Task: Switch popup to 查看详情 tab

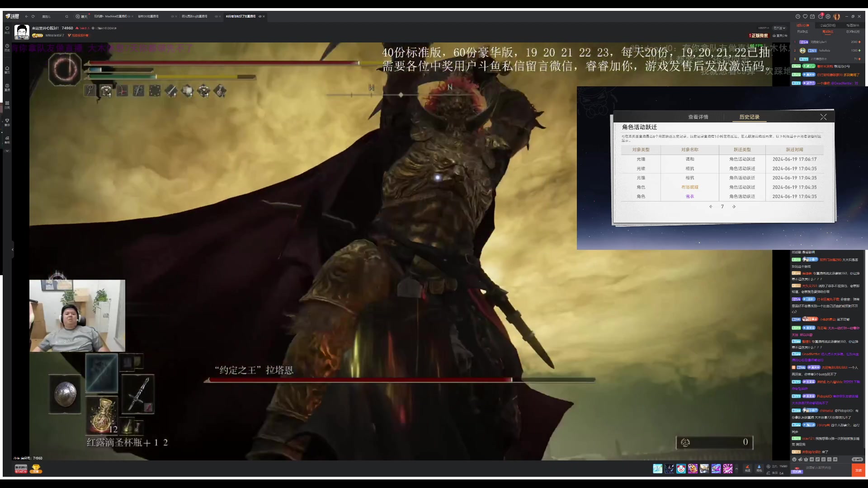Action: coord(698,117)
